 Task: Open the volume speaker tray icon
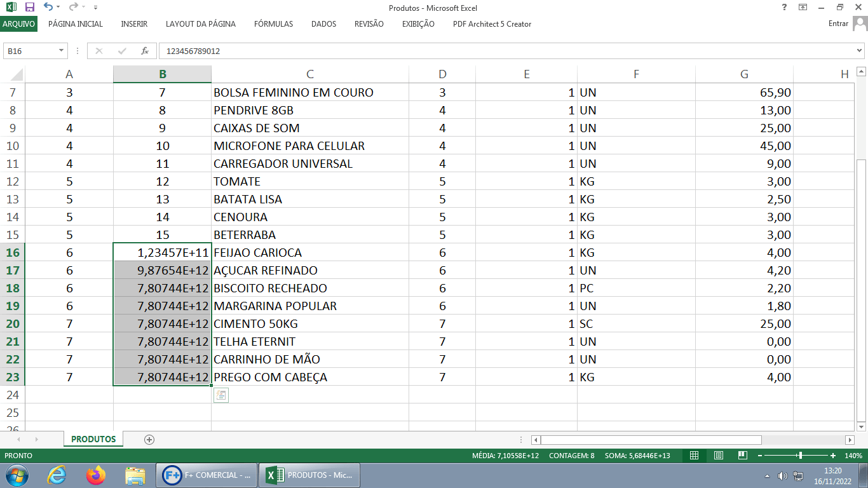click(x=782, y=476)
